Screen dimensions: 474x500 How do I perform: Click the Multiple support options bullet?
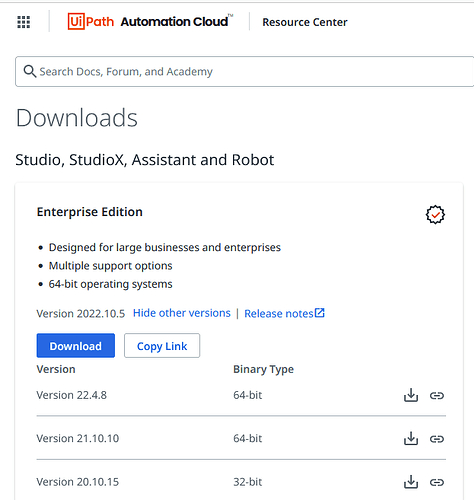click(110, 266)
